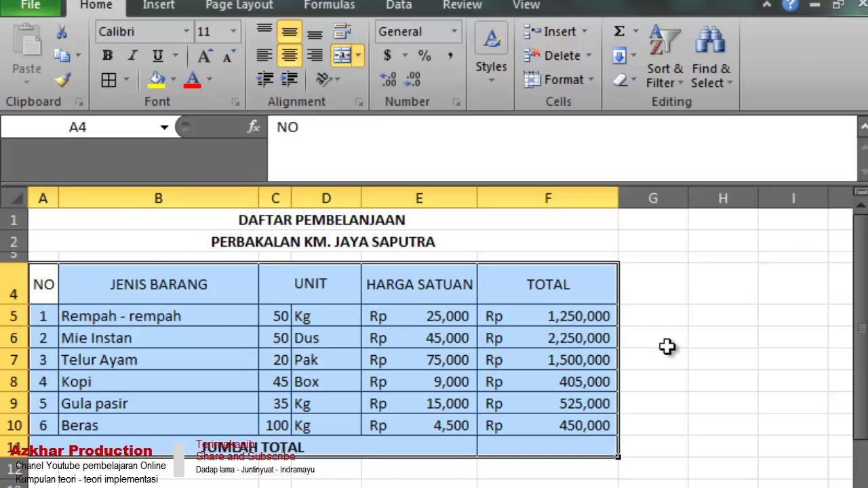This screenshot has width=868, height=488.
Task: Expand the Name Box dropdown arrow
Action: point(164,127)
